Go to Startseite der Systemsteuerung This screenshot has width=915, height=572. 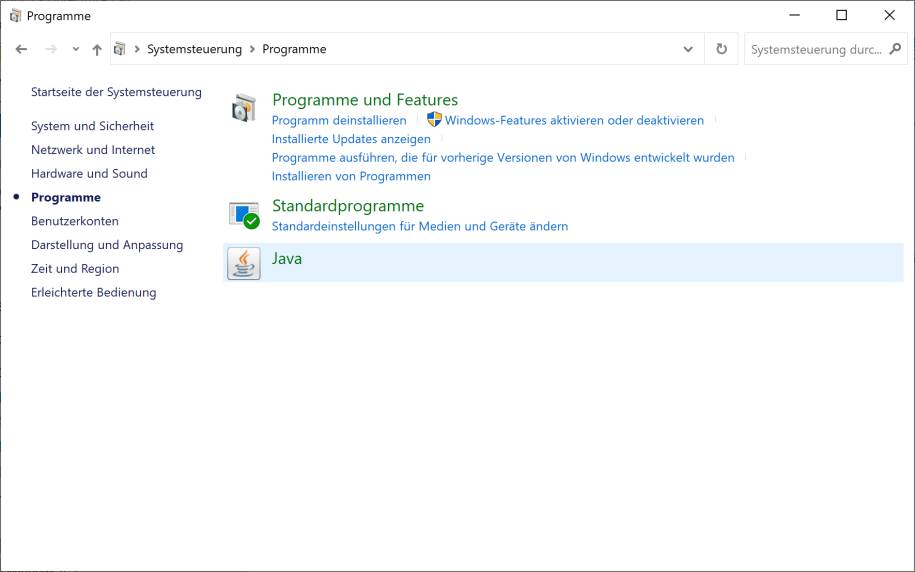(116, 92)
